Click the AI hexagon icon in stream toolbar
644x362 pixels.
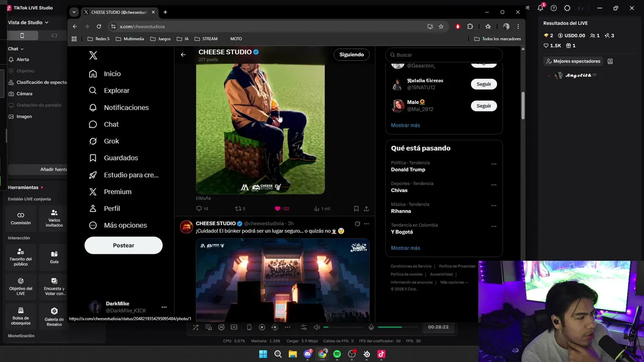[x=221, y=327]
